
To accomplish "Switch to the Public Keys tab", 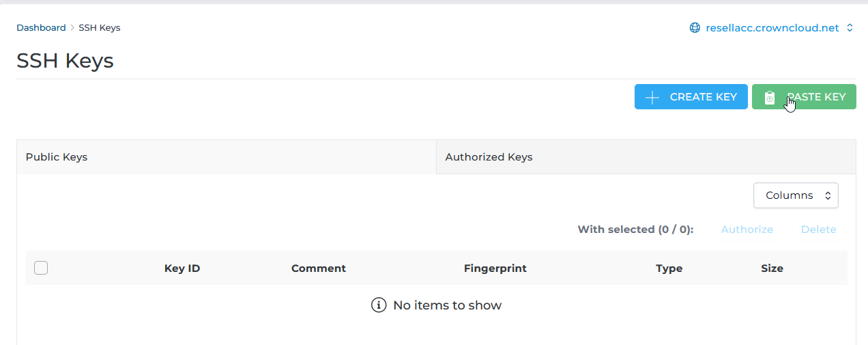I will (x=57, y=157).
